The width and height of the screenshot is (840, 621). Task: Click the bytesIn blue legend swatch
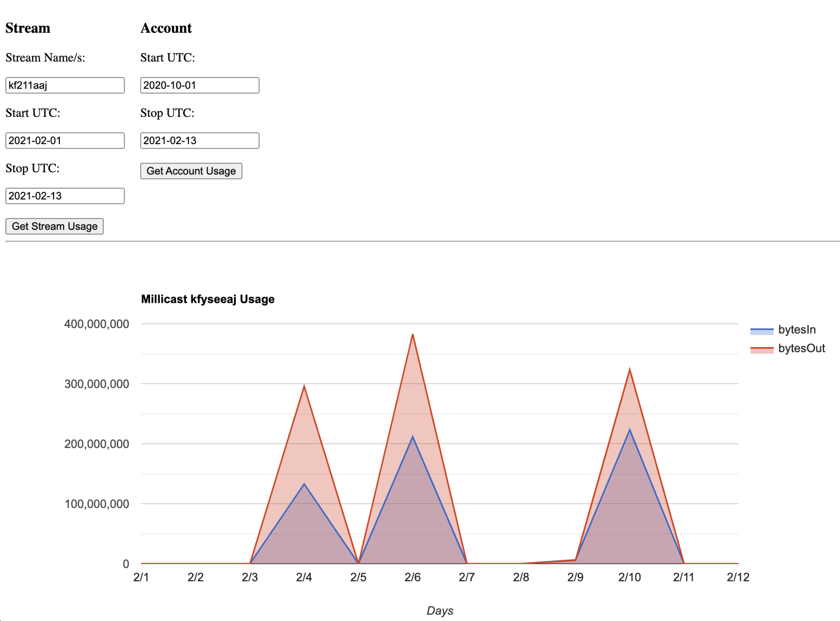(x=761, y=331)
